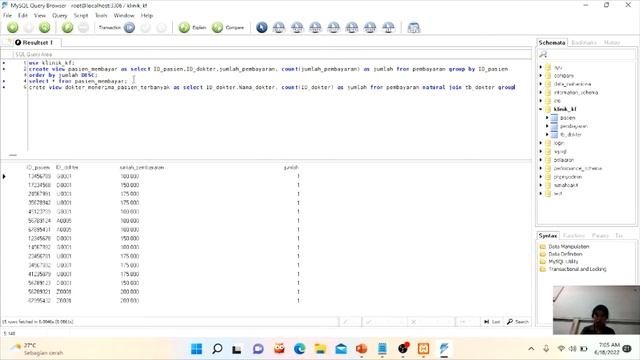640x360 pixels.
Task: Execute the query with green Execute icon
Action: (67, 27)
